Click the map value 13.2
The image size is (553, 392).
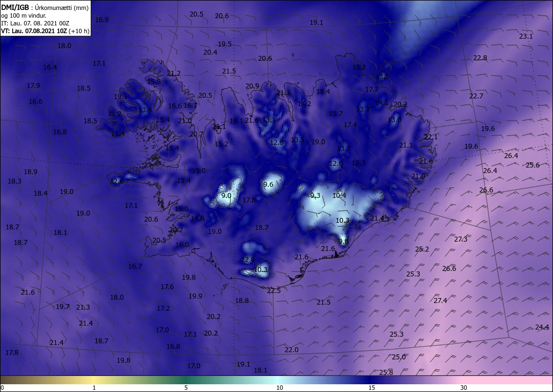[382, 76]
